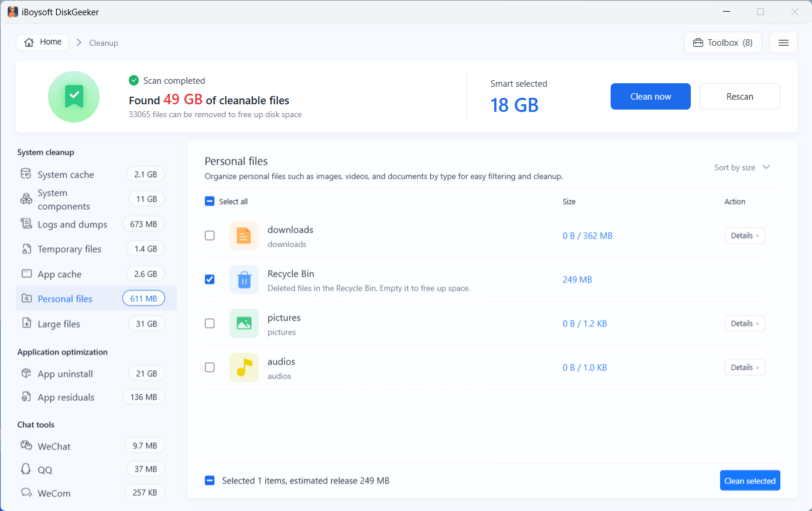
Task: Click the green bookmark scan badge
Action: [x=74, y=97]
